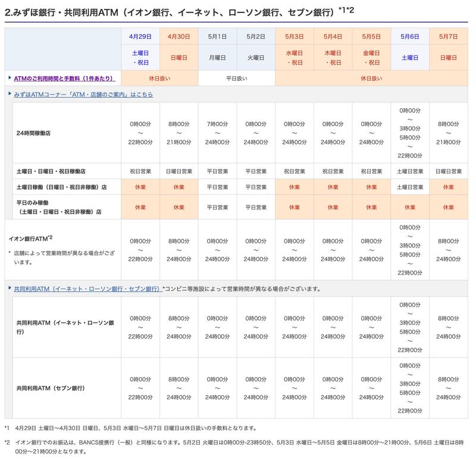
Task: Click イオン銀行ATM hours cell for 4月29日
Action: coord(140,250)
